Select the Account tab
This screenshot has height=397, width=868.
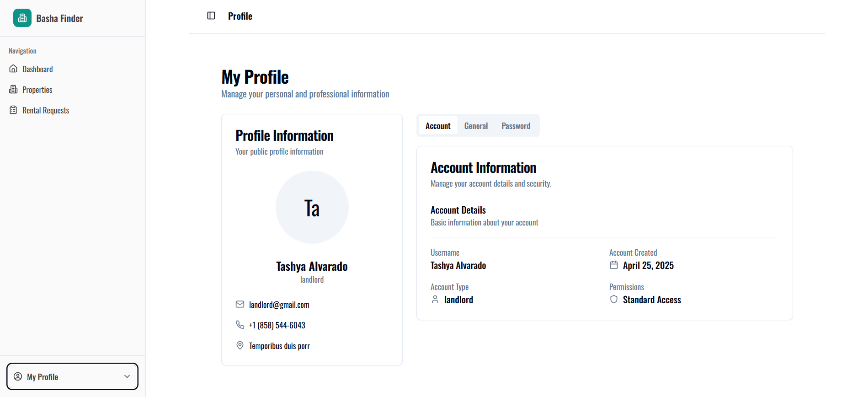pyautogui.click(x=438, y=126)
